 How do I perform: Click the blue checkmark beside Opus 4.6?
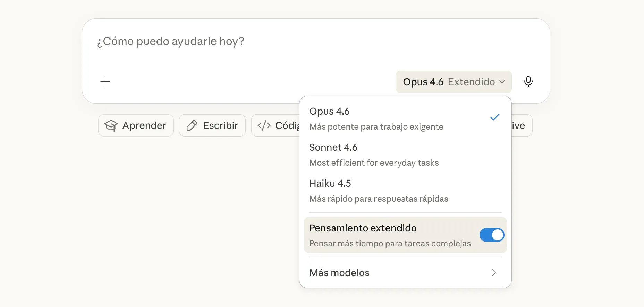pyautogui.click(x=495, y=117)
